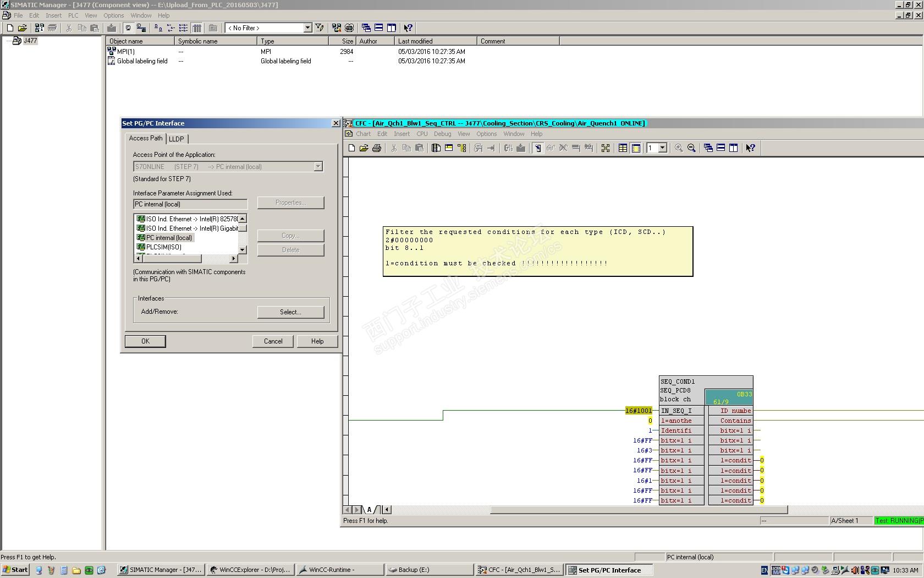This screenshot has width=924, height=578.
Task: Click Windows Start button
Action: tap(15, 570)
